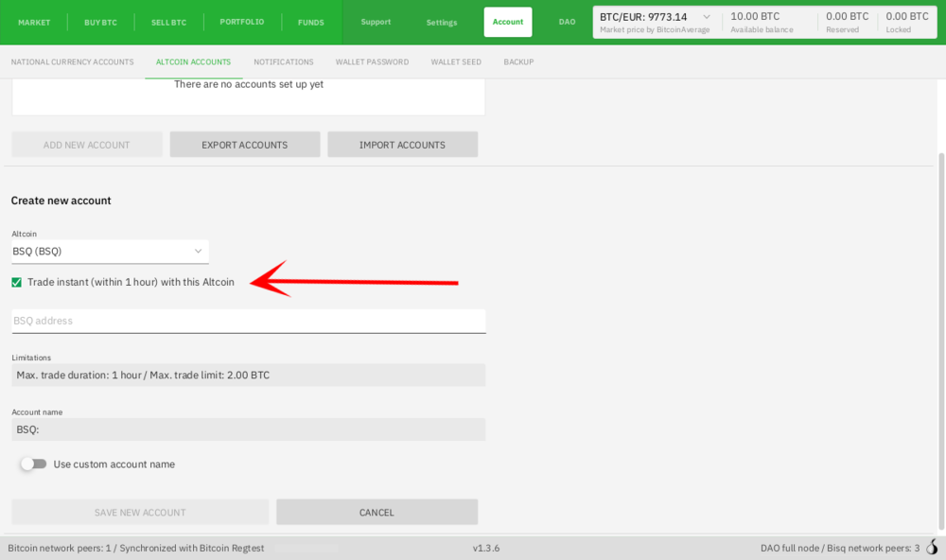Click Import Accounts button
The width and height of the screenshot is (946, 560).
[x=402, y=145]
